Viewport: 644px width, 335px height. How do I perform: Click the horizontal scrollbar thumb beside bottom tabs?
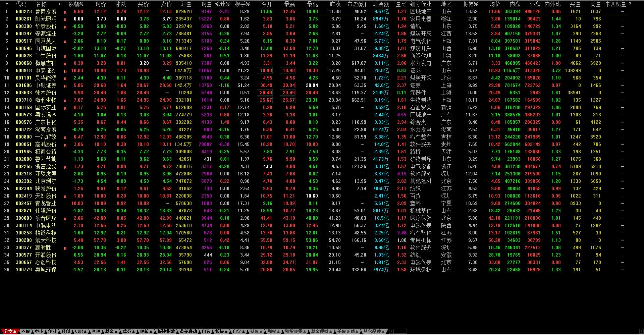(400, 331)
